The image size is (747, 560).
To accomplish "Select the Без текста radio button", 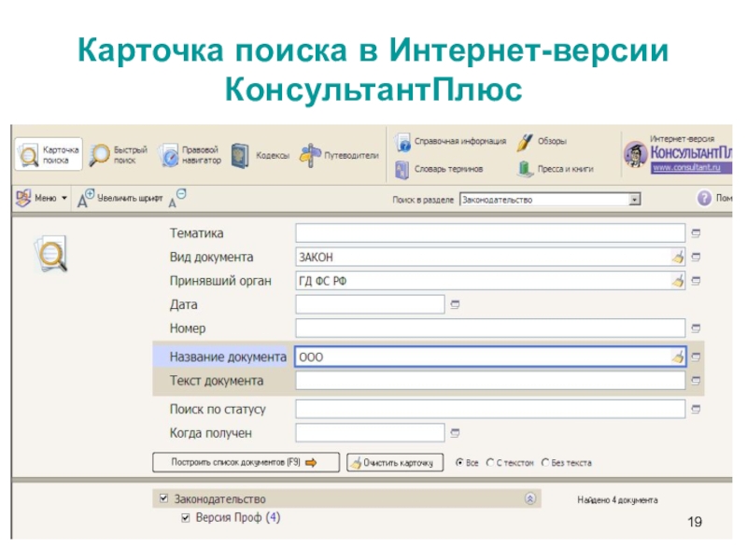I will click(x=545, y=462).
